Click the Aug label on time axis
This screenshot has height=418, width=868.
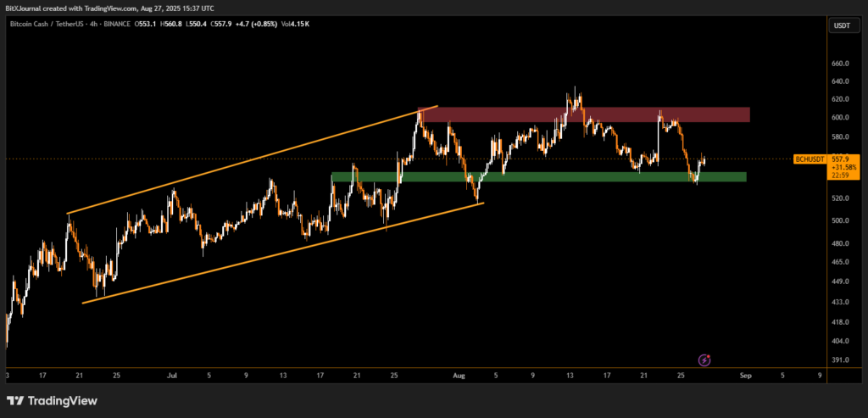pyautogui.click(x=459, y=374)
